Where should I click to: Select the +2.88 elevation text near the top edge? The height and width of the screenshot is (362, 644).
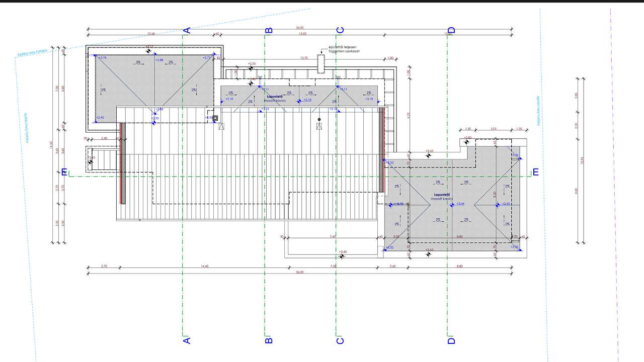click(159, 60)
